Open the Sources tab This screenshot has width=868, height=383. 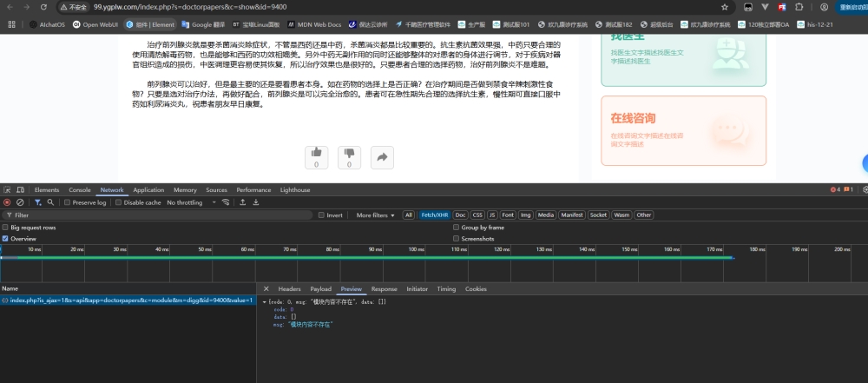point(216,189)
